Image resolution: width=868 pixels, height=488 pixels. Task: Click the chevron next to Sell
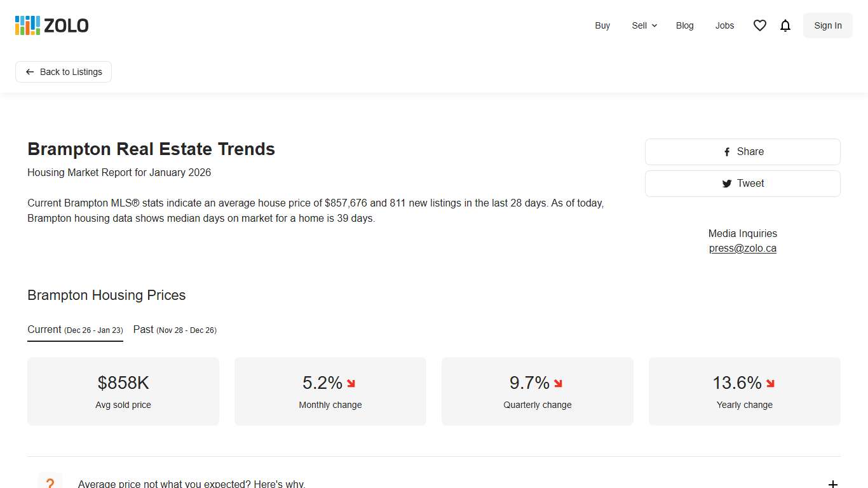click(x=654, y=25)
